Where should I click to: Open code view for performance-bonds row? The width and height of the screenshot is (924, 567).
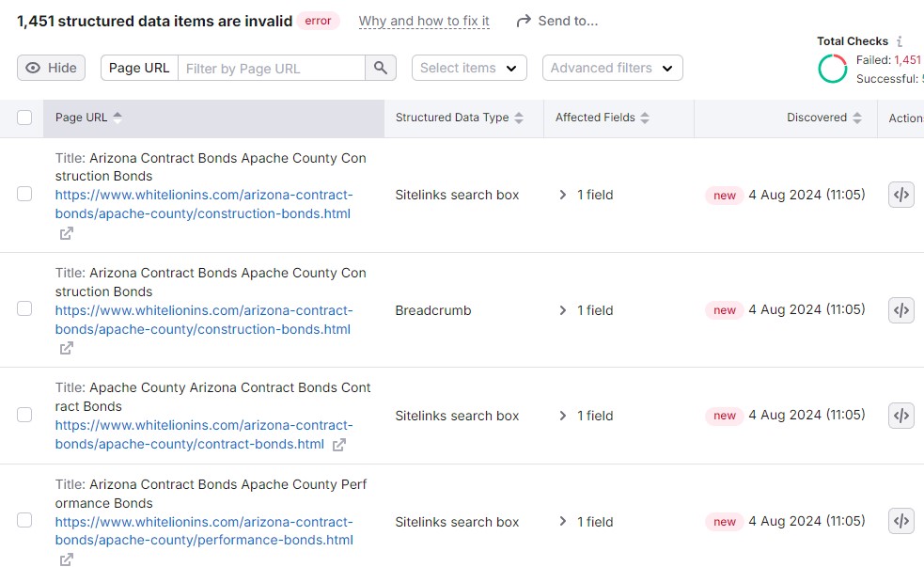[x=901, y=521]
